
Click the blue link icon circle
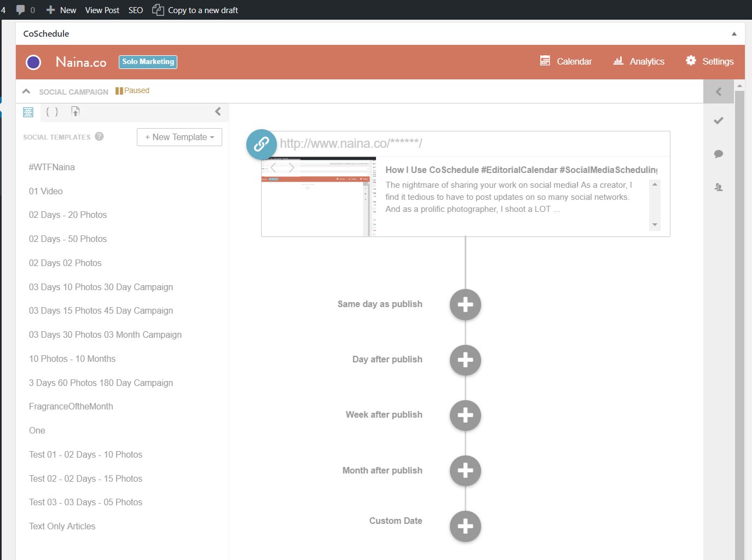tap(262, 145)
